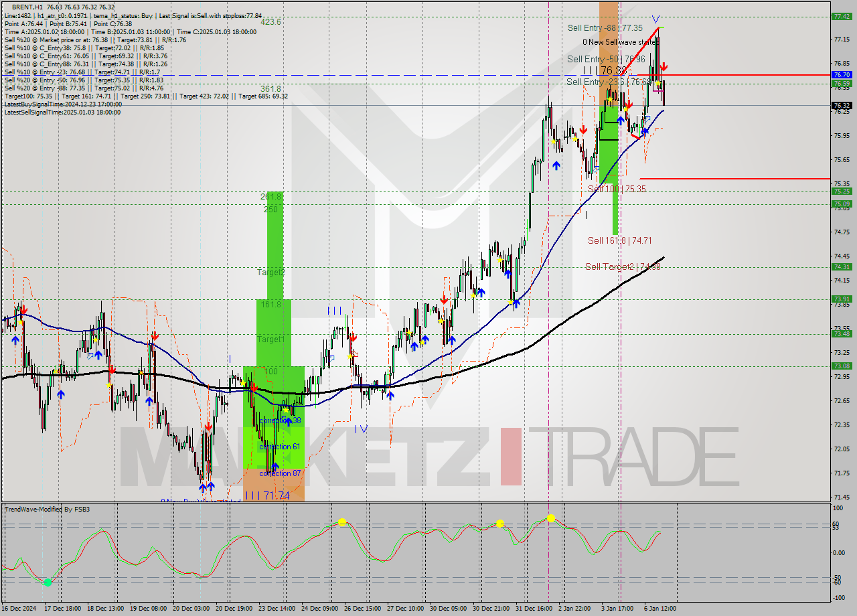The width and height of the screenshot is (857, 616).
Task: Select the green 75.09 price tag
Action: click(841, 204)
